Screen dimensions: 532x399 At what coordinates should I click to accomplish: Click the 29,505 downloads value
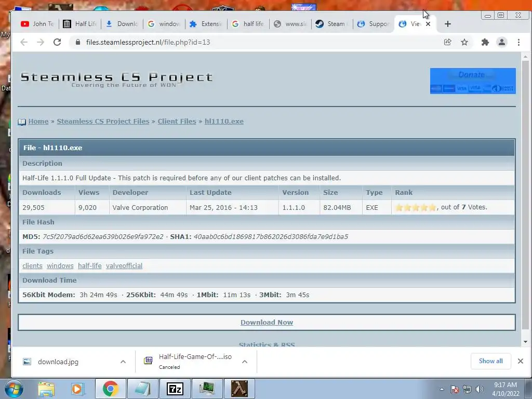point(33,207)
